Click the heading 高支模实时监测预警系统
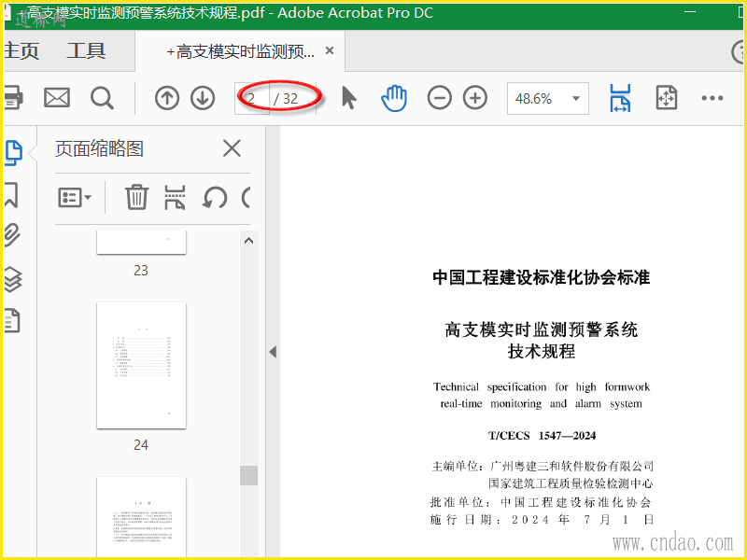This screenshot has height=560, width=747. point(542,329)
